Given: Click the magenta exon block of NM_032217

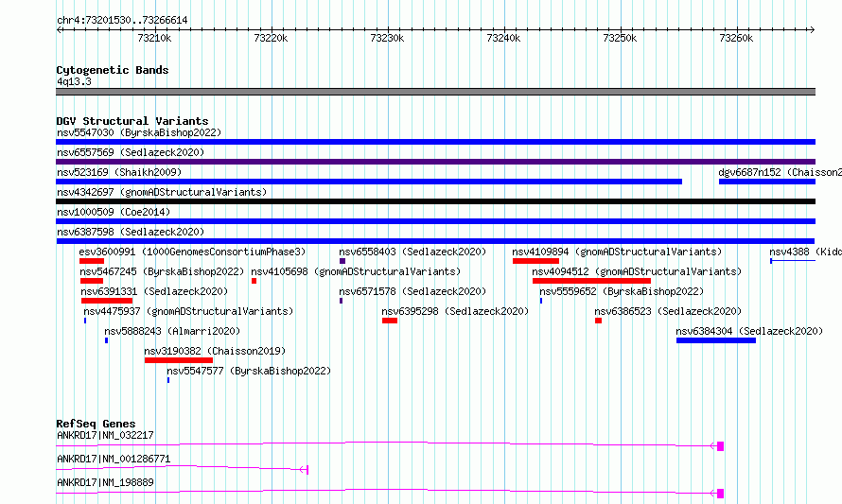Looking at the screenshot, I should tap(721, 446).
